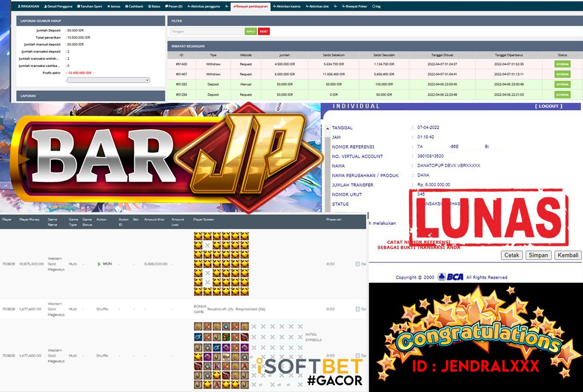Select the Riwayat pembayaran tab
The height and width of the screenshot is (392, 583).
[251, 6]
